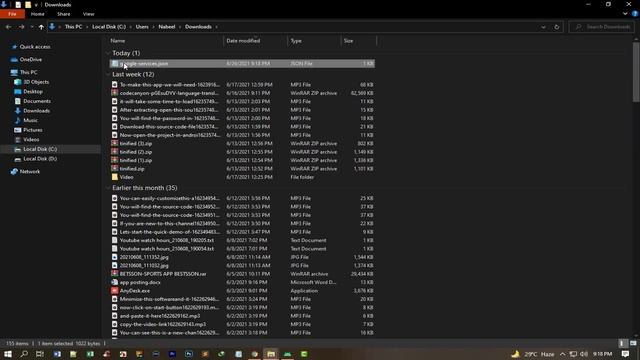Switch to Chrome on the taskbar
Viewport: 640px width, 360px height.
255,354
